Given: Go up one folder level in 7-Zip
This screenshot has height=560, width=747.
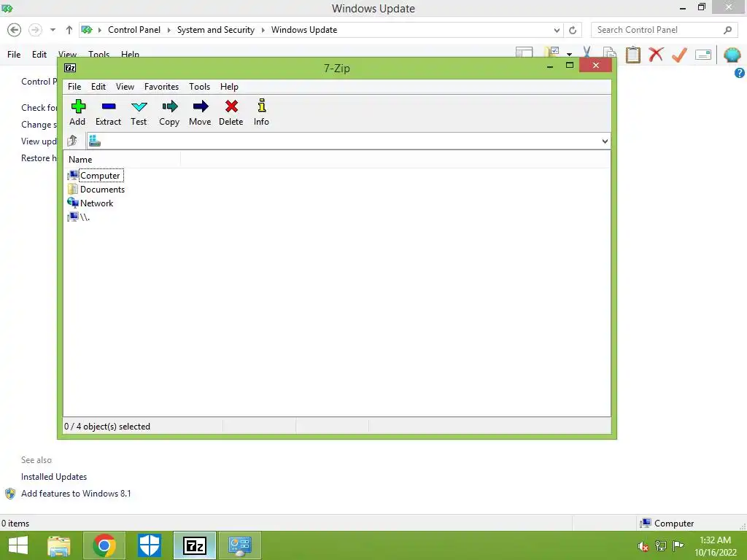Looking at the screenshot, I should (72, 141).
